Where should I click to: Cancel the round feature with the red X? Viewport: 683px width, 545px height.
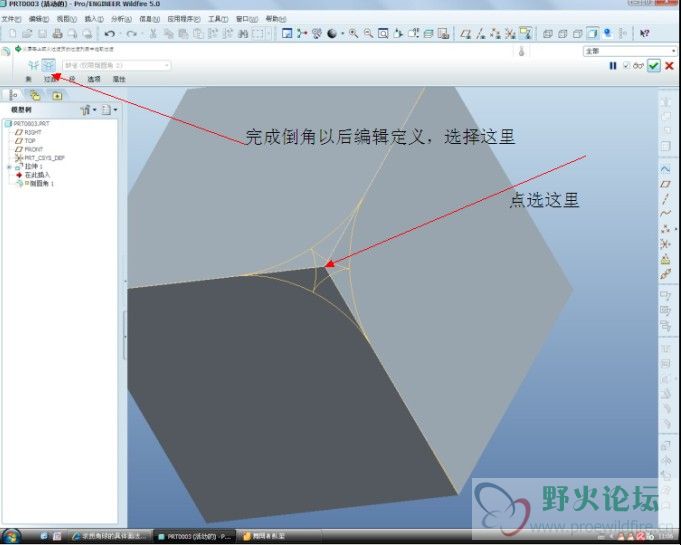pos(669,66)
